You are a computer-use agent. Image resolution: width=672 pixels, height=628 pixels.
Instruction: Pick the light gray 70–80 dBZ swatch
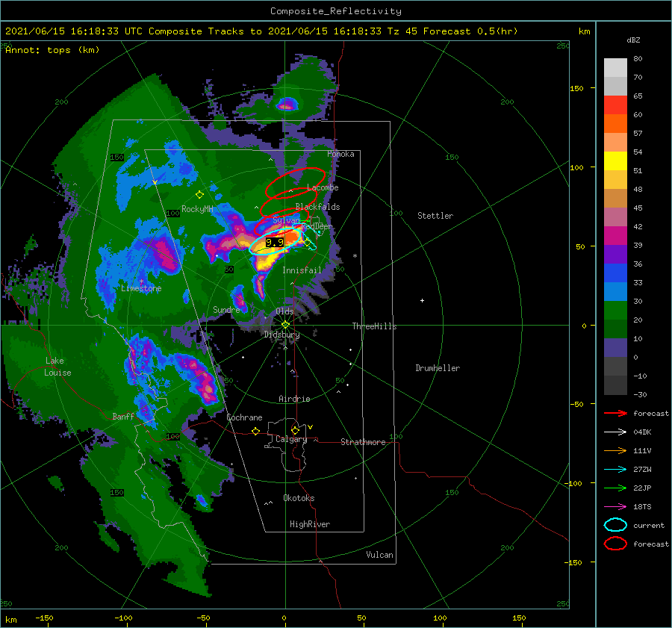click(615, 67)
